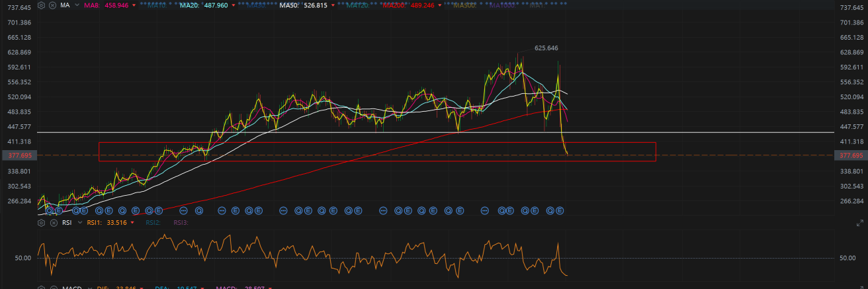
Task: Expand the red arrow next to MA8 458.946
Action: [134, 5]
